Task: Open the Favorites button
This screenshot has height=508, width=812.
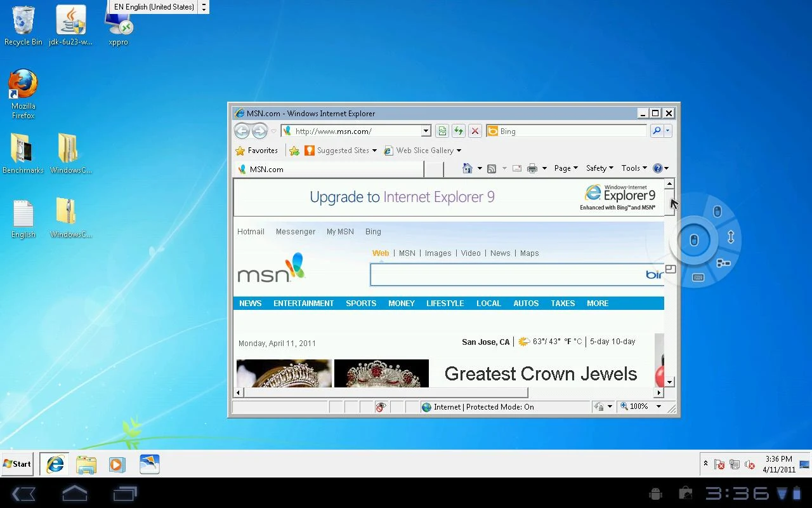Action: point(257,150)
